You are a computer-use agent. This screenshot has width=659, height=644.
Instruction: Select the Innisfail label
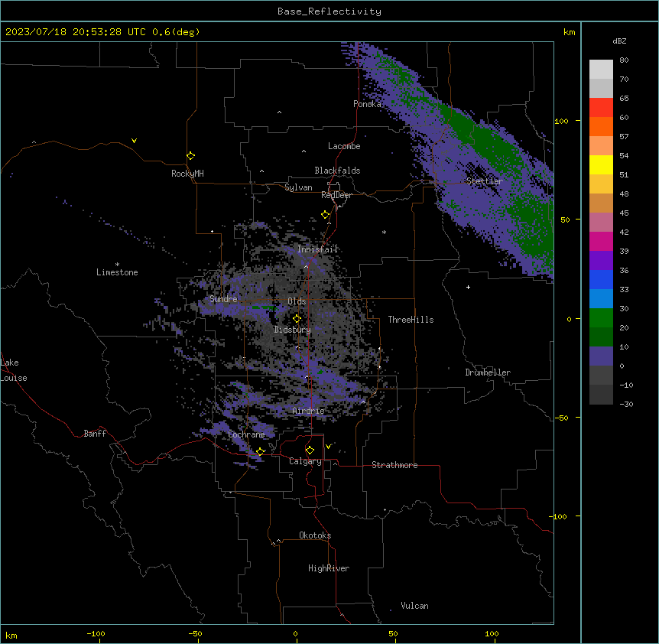pos(317,249)
